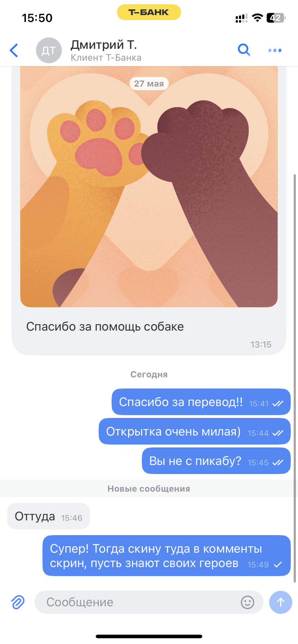Go back using the blue arrow

tap(14, 50)
